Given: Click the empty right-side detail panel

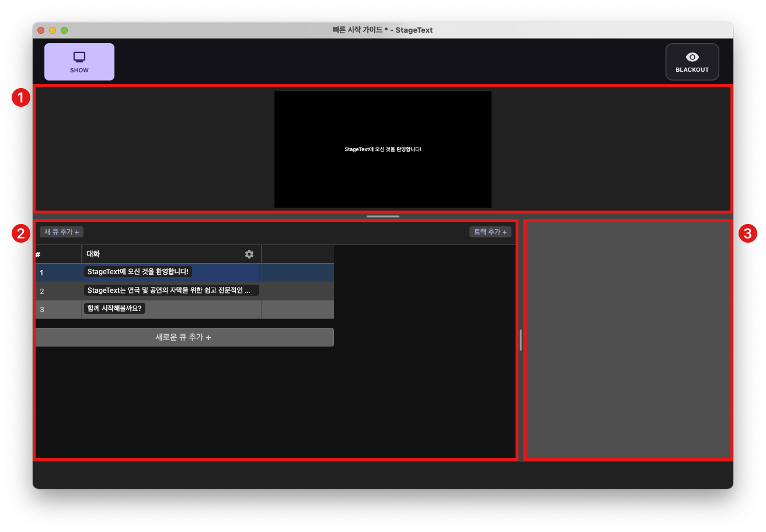Looking at the screenshot, I should pos(628,340).
